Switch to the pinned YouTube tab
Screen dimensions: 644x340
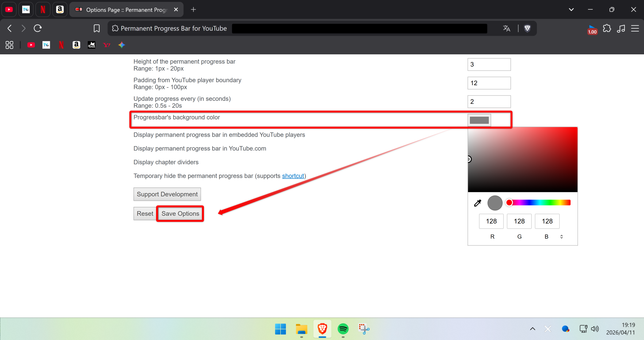pos(9,10)
